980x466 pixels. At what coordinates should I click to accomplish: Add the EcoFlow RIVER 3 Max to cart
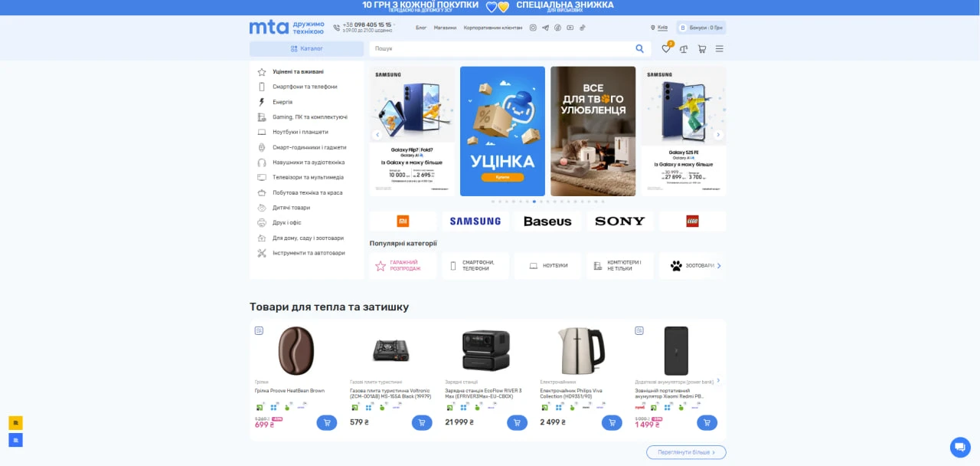coord(517,422)
